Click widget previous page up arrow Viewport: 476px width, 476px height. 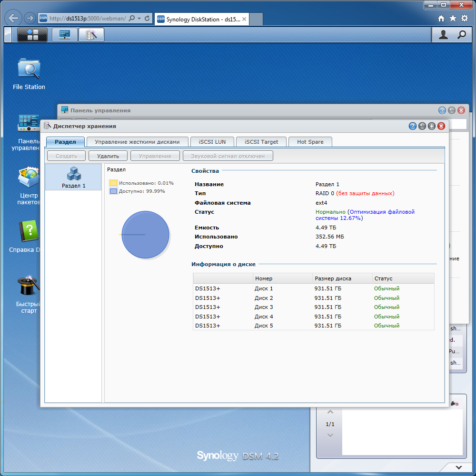tap(330, 412)
